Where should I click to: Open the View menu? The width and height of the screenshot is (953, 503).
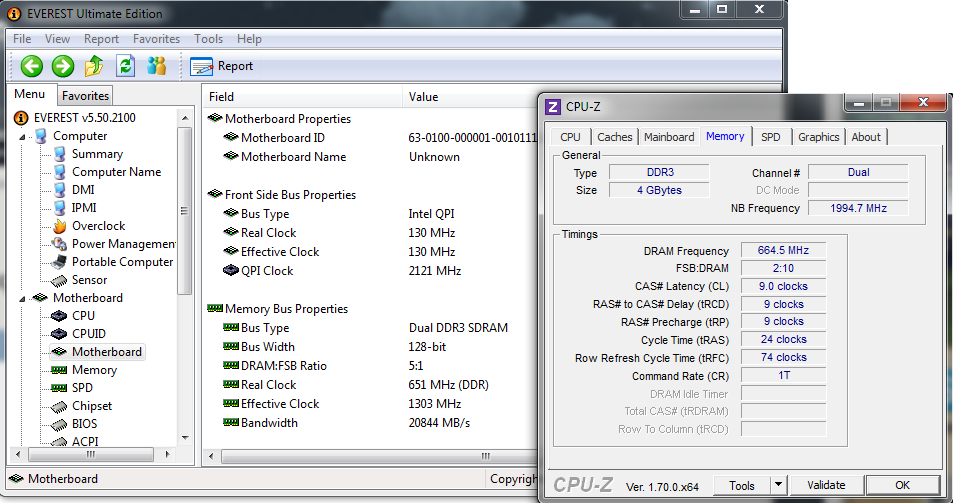pos(57,39)
